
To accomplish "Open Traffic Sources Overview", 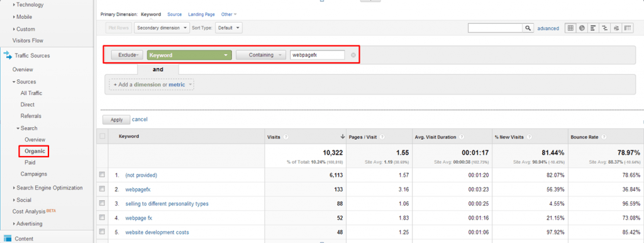I will (x=23, y=70).
